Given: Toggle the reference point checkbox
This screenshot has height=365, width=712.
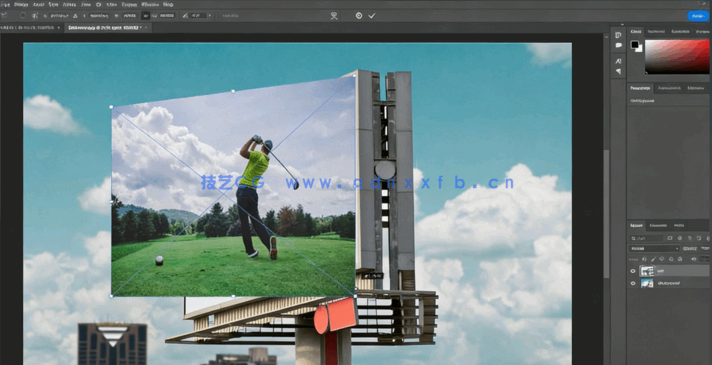Looking at the screenshot, I should pos(23,15).
